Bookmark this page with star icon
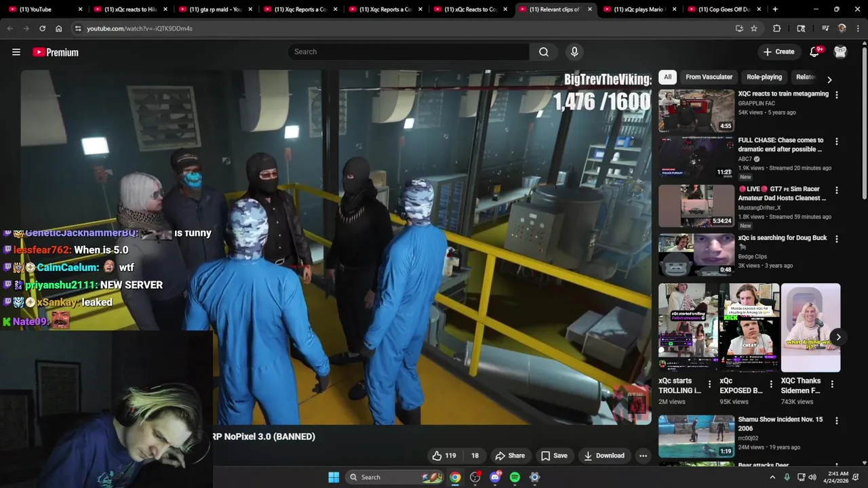 coord(754,28)
